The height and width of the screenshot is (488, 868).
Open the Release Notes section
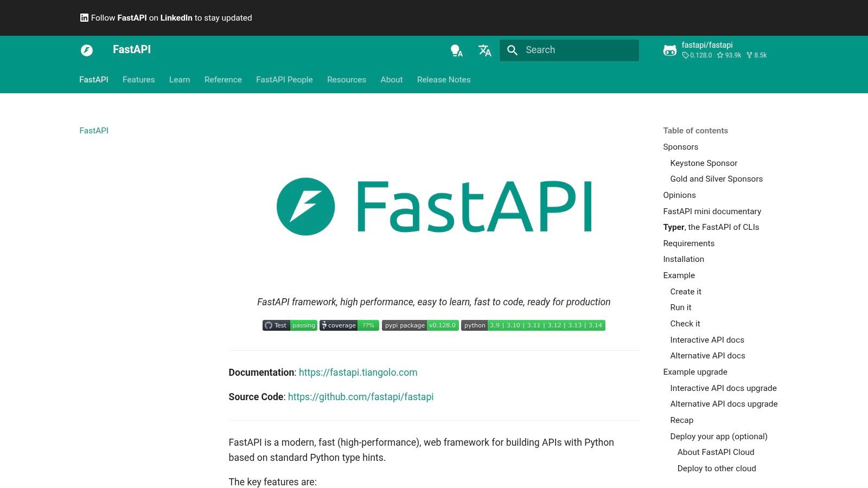(443, 80)
